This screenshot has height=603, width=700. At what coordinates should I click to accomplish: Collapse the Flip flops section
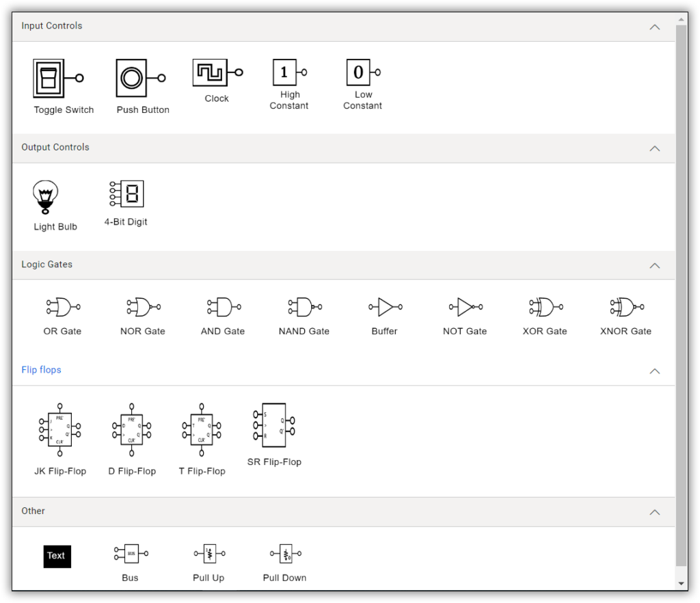point(654,371)
